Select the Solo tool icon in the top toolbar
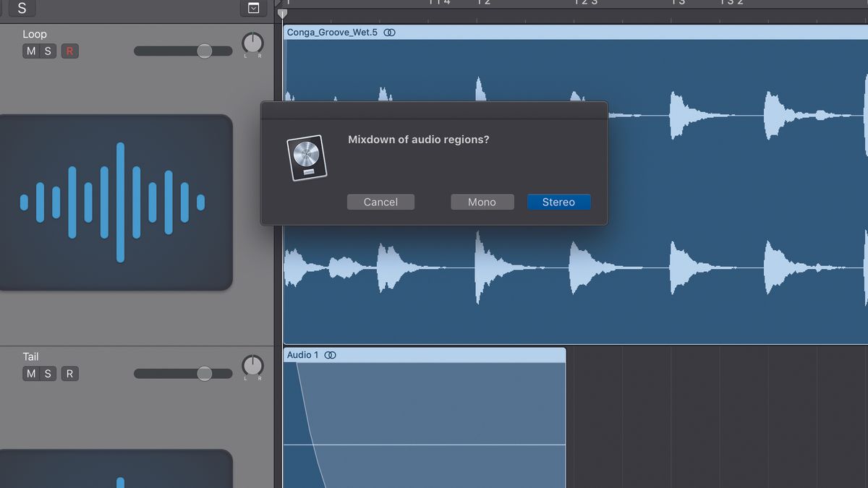868x488 pixels. pyautogui.click(x=21, y=9)
